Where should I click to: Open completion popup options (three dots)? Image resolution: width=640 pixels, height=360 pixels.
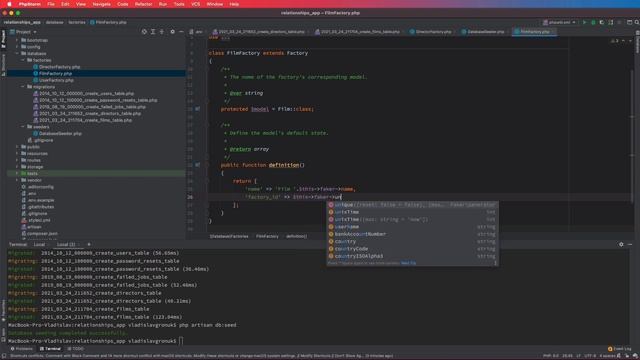pyautogui.click(x=496, y=263)
